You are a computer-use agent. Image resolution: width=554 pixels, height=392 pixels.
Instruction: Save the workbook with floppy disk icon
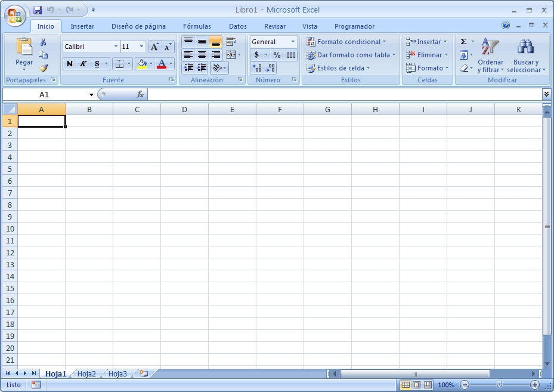[x=38, y=10]
